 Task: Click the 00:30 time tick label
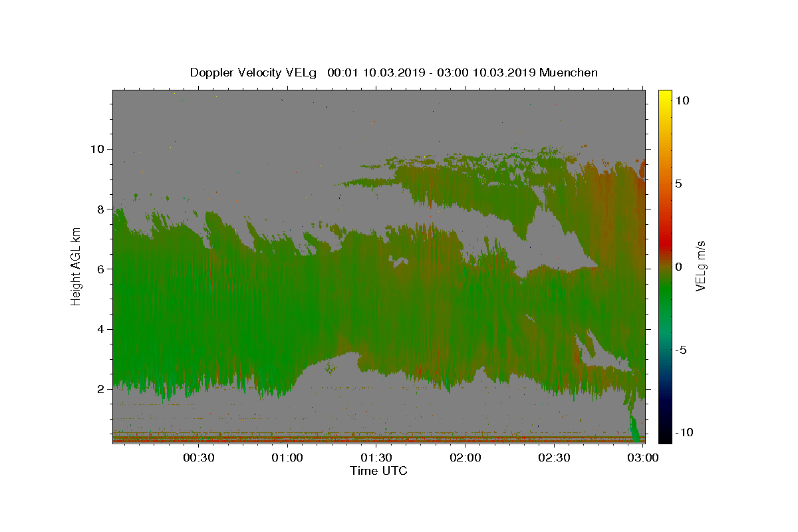[x=198, y=458]
